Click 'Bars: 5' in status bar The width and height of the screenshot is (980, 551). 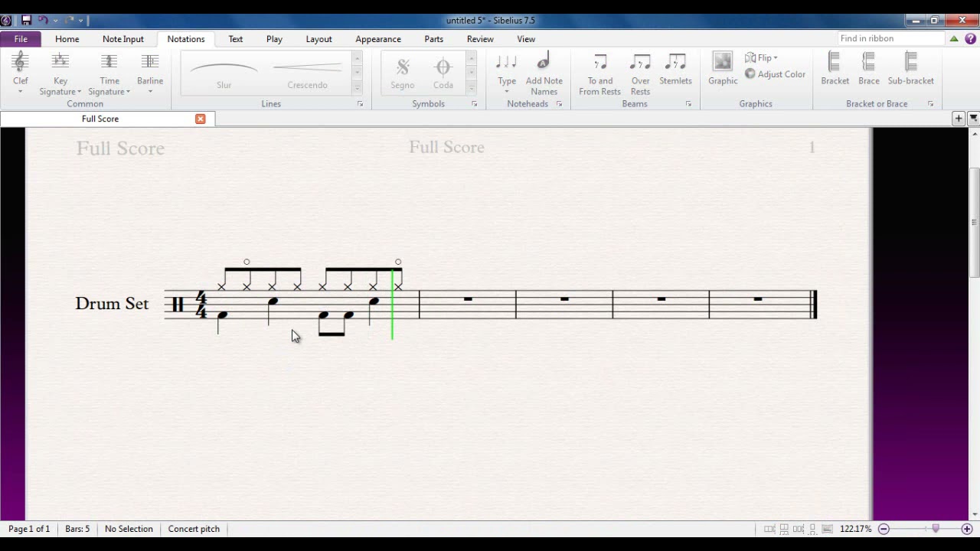(x=77, y=529)
